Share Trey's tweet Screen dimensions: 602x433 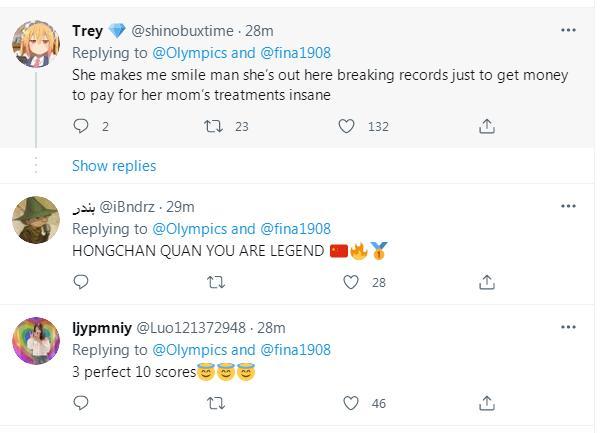(x=487, y=126)
